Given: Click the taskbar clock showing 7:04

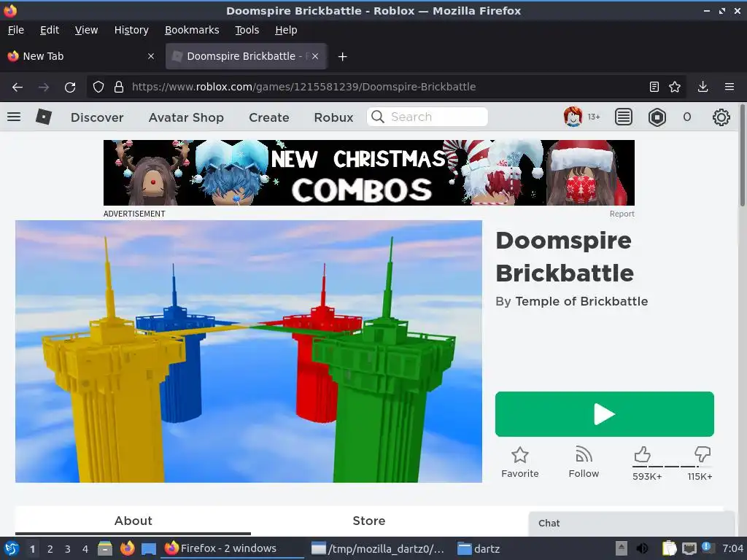Looking at the screenshot, I should tap(732, 548).
